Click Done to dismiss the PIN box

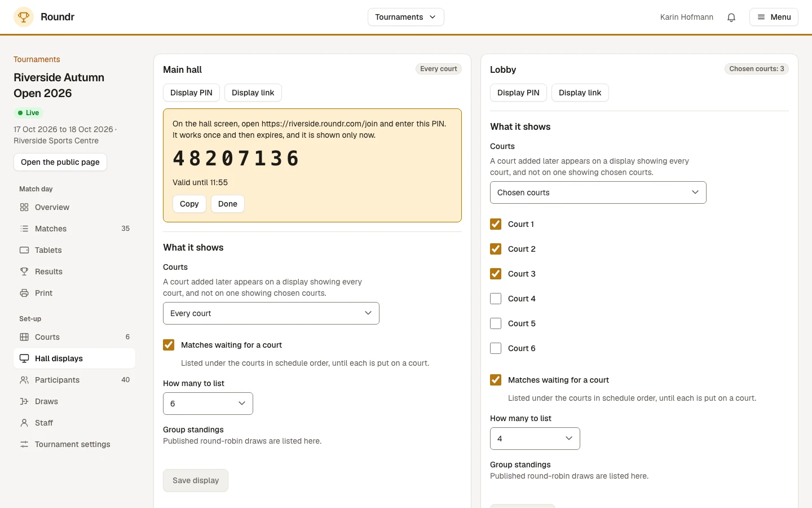[228, 204]
